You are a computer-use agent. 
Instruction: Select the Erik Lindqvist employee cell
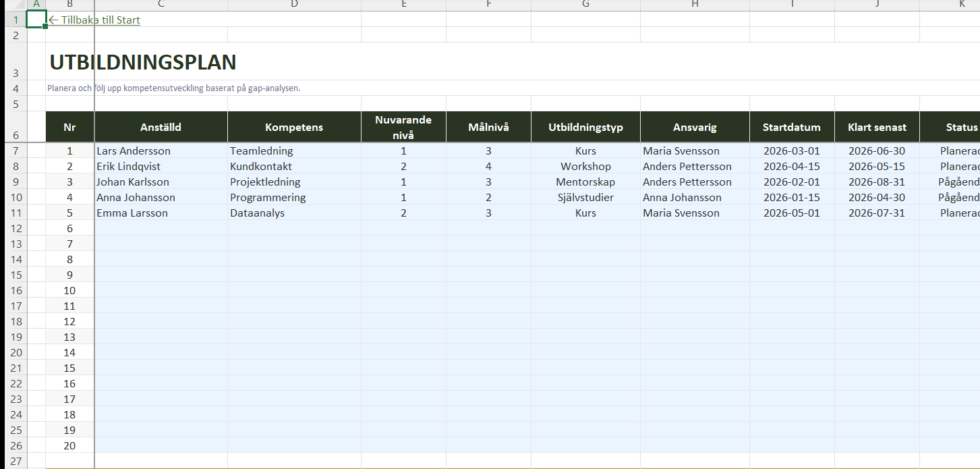tap(129, 167)
